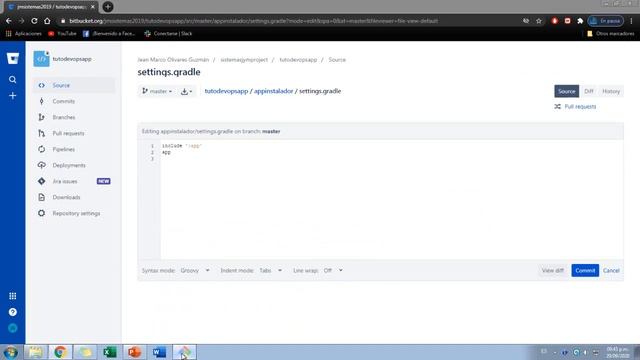Expand the master branch dropdown
Viewport: 640px width, 360px height.
(157, 91)
